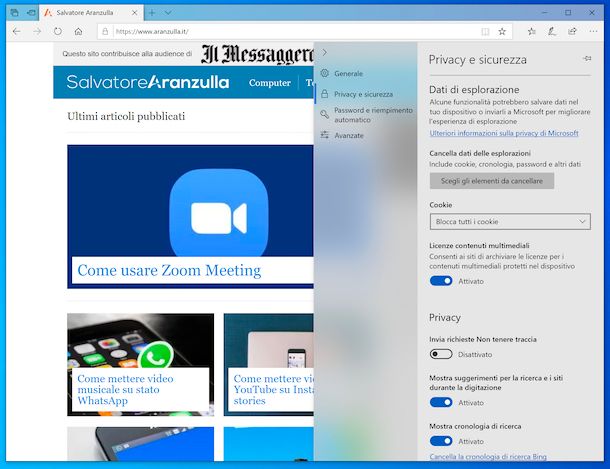Close the Salvatore Aranzulla tab

(x=135, y=13)
